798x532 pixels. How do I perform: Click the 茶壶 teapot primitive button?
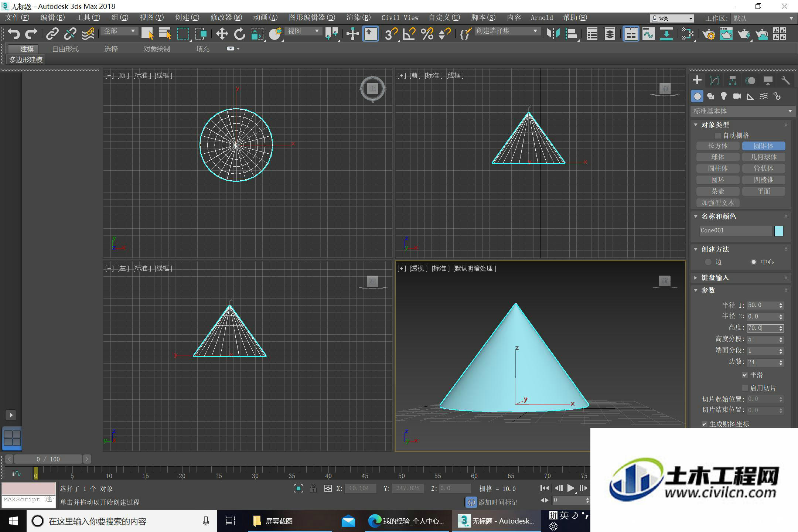point(718,191)
